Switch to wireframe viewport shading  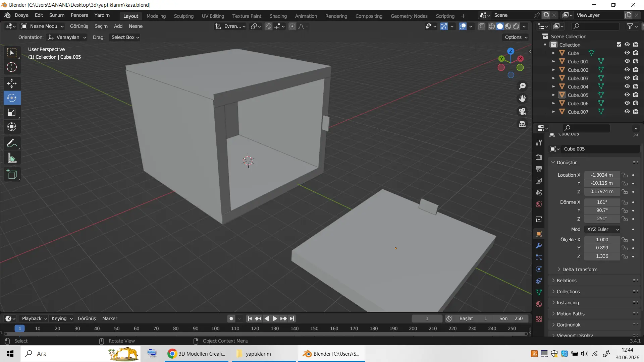click(x=492, y=26)
